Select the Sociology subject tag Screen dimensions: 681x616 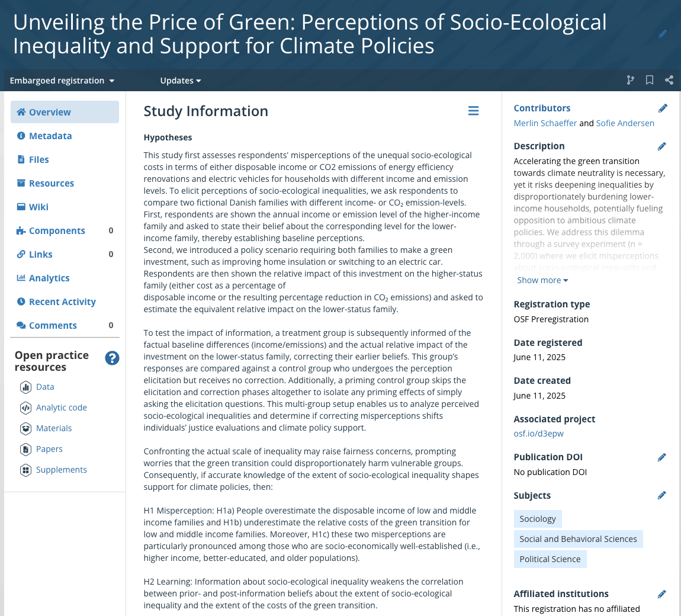pos(538,519)
